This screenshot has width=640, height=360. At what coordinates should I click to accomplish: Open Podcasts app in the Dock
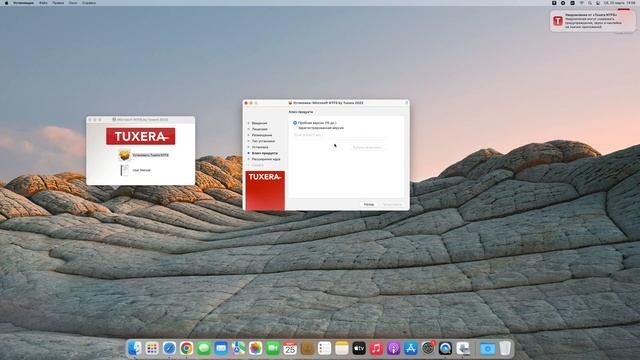point(393,348)
